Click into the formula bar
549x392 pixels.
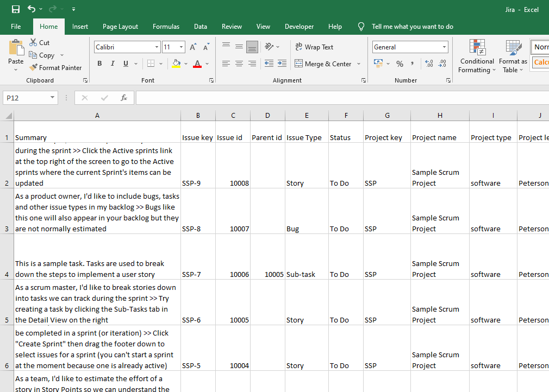tap(342, 98)
